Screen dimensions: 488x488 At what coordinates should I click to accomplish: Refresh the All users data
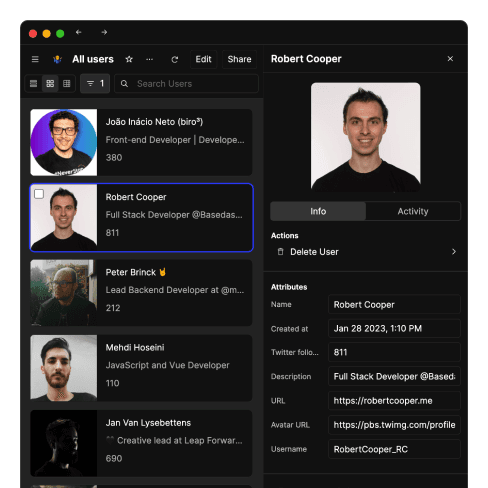click(175, 60)
